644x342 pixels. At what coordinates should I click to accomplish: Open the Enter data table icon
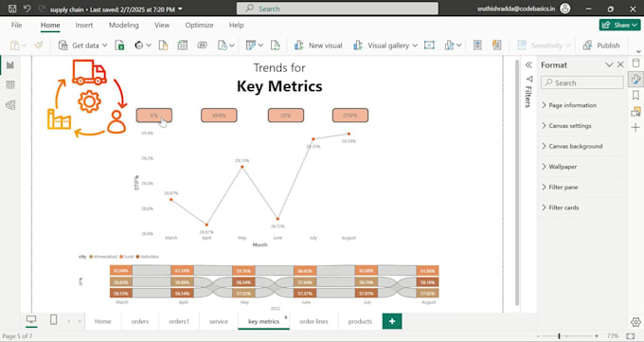[x=183, y=45]
